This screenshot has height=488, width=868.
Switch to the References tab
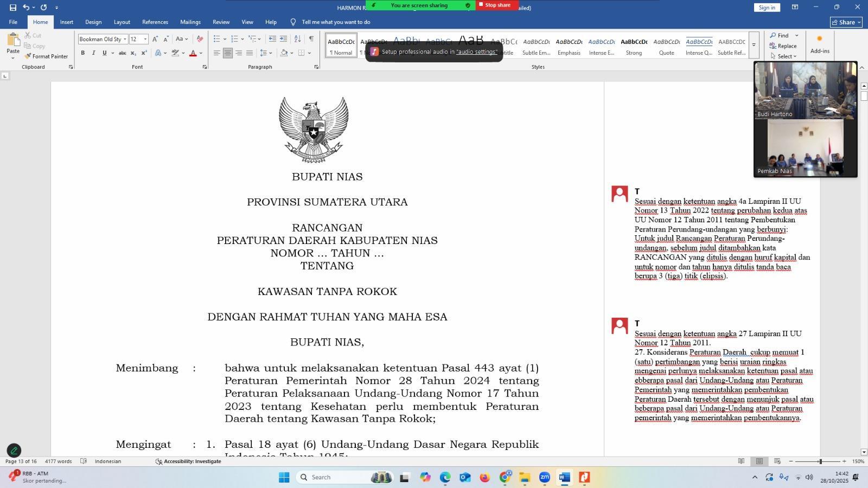(155, 22)
